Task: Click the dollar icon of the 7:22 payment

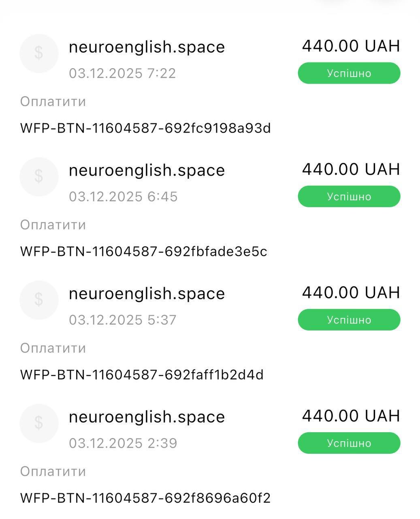Action: (x=39, y=53)
